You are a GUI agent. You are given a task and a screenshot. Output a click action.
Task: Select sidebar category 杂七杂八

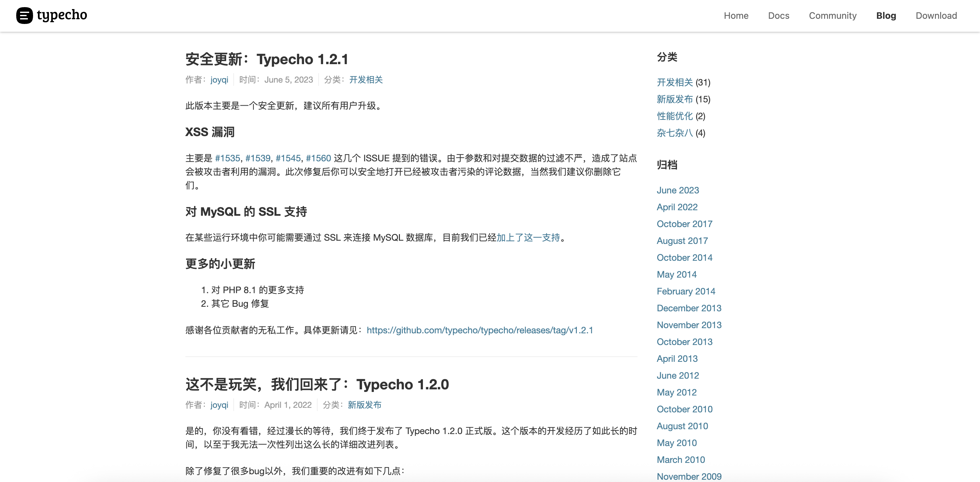pyautogui.click(x=675, y=133)
